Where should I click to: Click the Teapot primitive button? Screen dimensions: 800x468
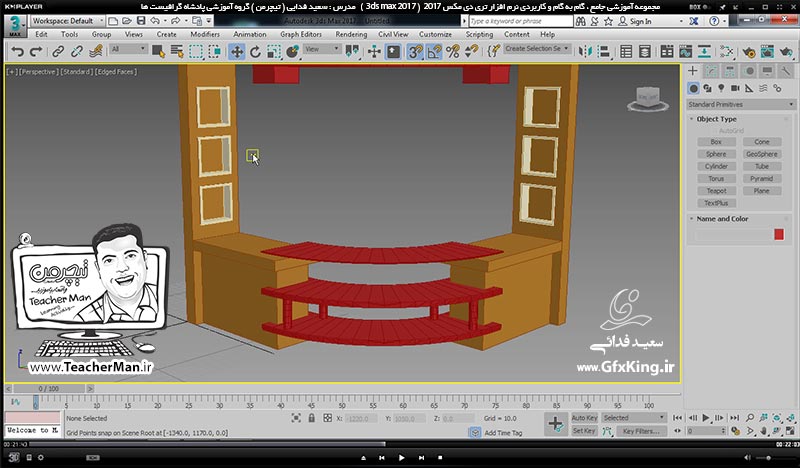(716, 191)
